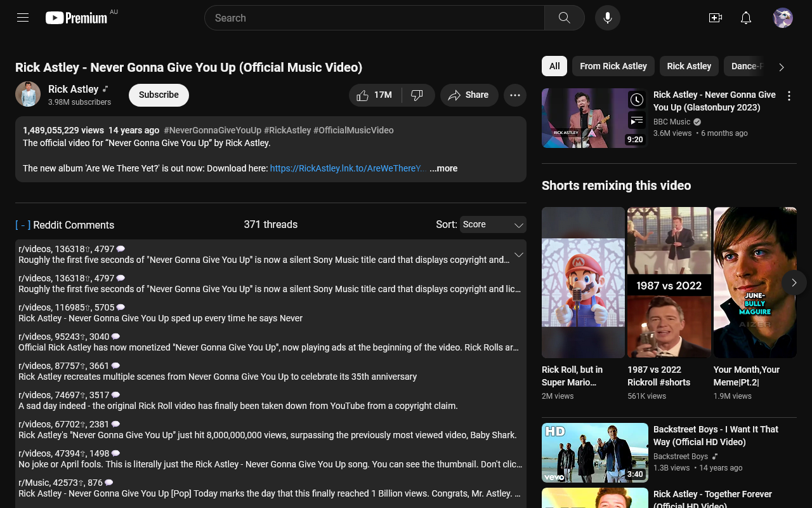812x508 pixels.
Task: Open BBC Music channel
Action: point(672,122)
